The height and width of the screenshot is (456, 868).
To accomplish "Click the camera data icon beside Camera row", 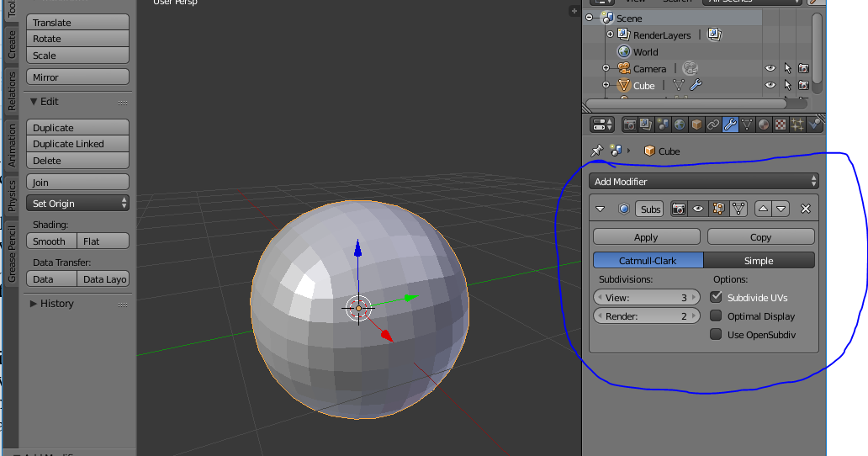I will click(x=690, y=68).
